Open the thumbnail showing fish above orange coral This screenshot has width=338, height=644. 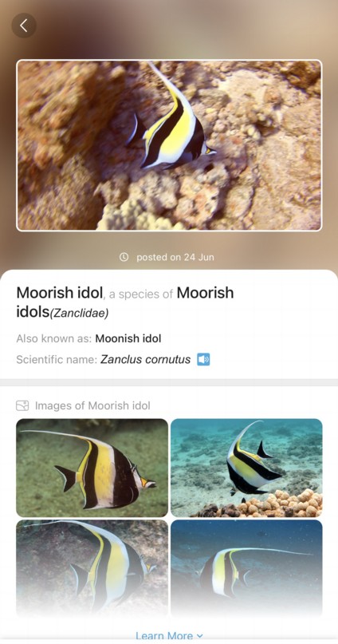(x=246, y=468)
